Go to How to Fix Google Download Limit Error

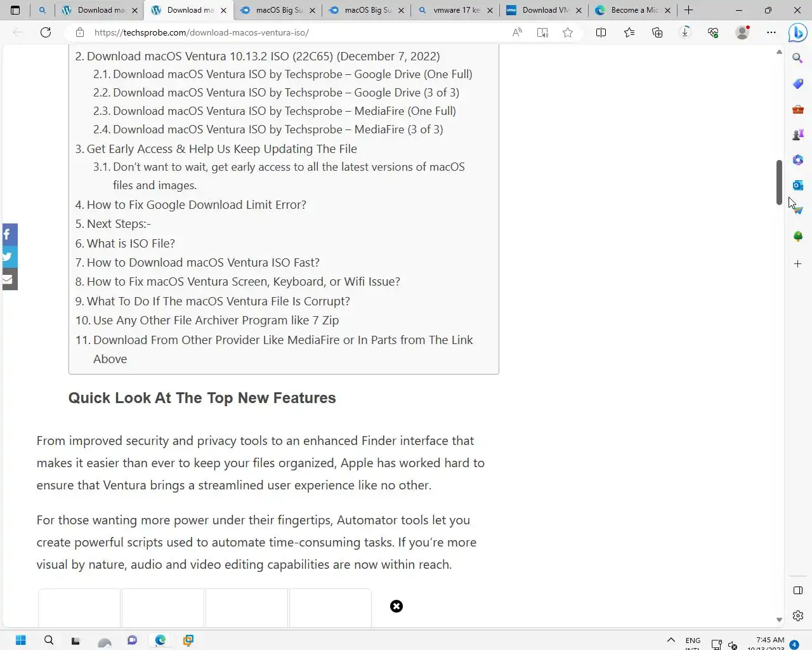(x=197, y=205)
